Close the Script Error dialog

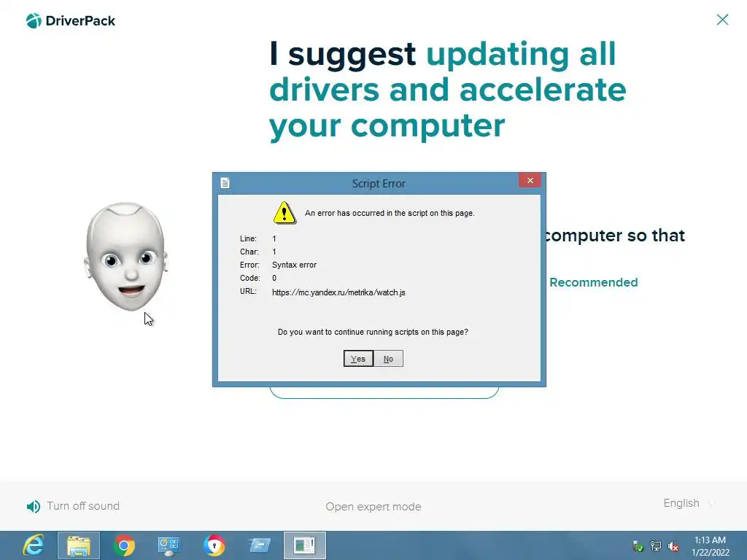point(530,181)
